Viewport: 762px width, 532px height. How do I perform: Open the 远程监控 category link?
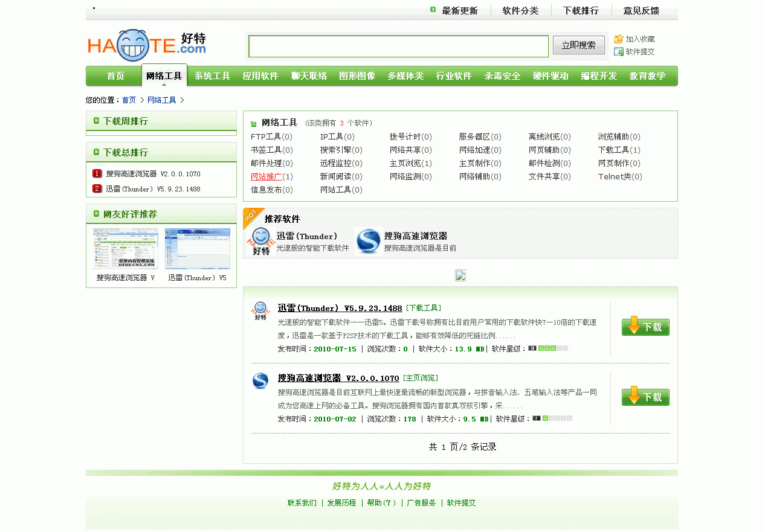[336, 163]
